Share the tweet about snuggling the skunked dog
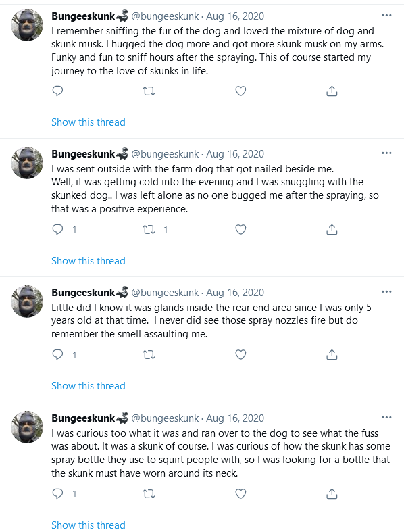 click(332, 230)
